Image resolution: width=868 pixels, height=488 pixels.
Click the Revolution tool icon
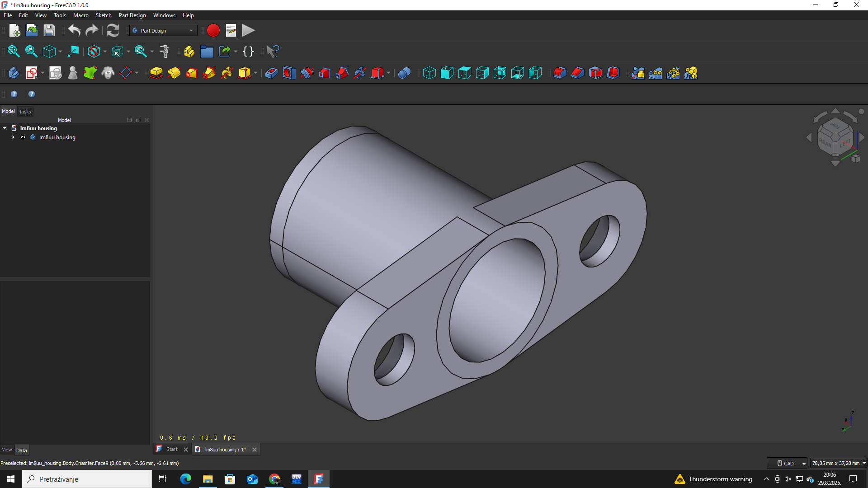[174, 73]
